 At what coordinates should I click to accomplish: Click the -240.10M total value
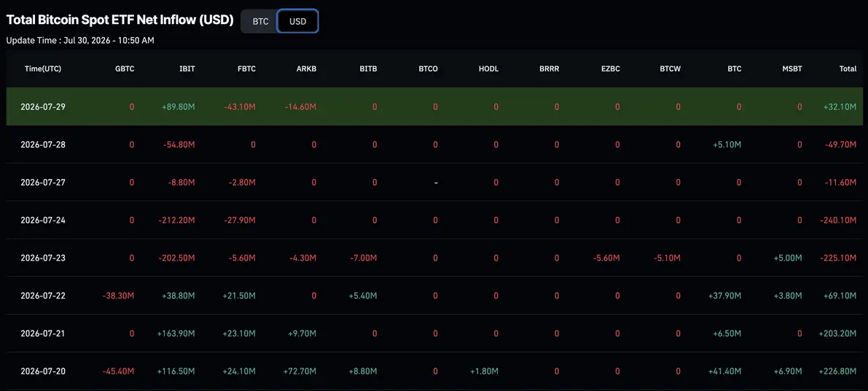point(839,220)
